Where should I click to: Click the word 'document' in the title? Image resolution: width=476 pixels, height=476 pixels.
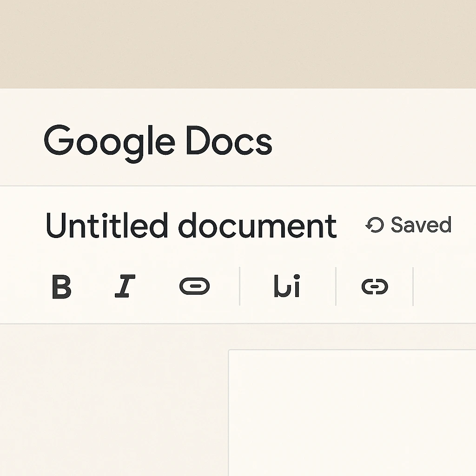[257, 226]
